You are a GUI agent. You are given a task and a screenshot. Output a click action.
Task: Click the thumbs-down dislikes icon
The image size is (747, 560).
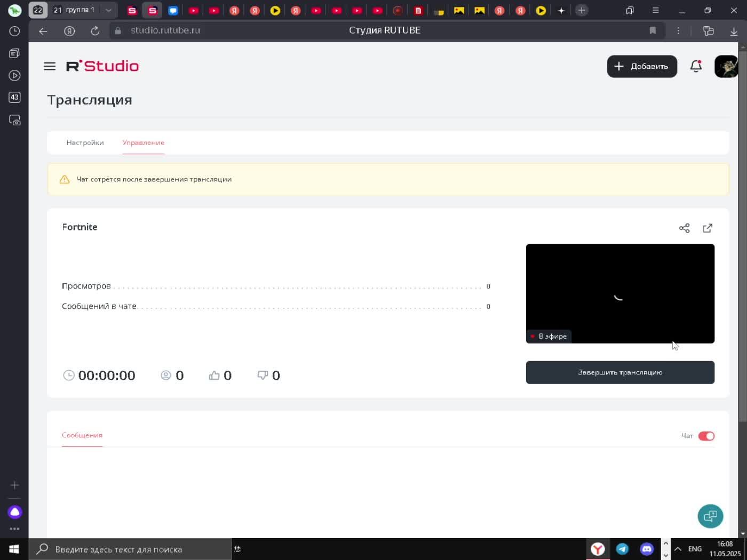(263, 375)
